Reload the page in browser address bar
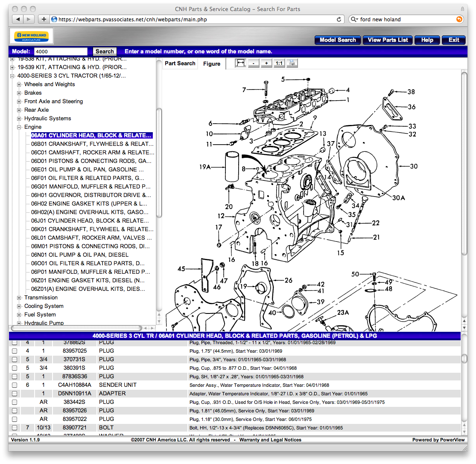Viewport: 476px width, 464px height. coord(339,19)
